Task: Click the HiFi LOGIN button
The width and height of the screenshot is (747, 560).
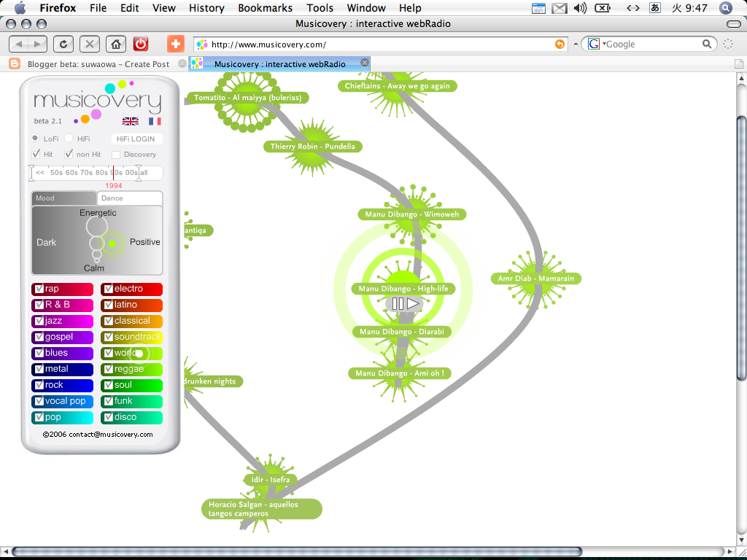Action: [x=136, y=139]
